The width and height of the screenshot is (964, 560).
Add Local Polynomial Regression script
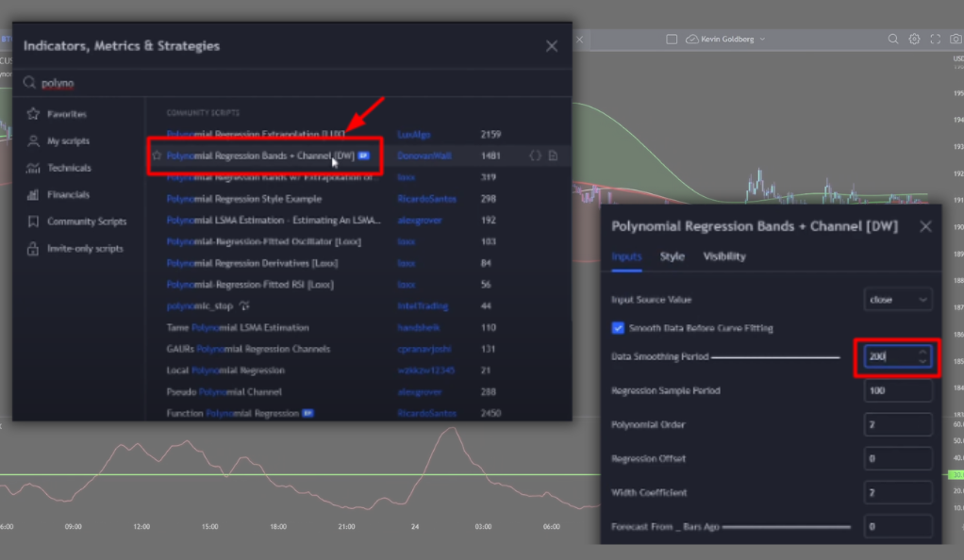coord(225,371)
